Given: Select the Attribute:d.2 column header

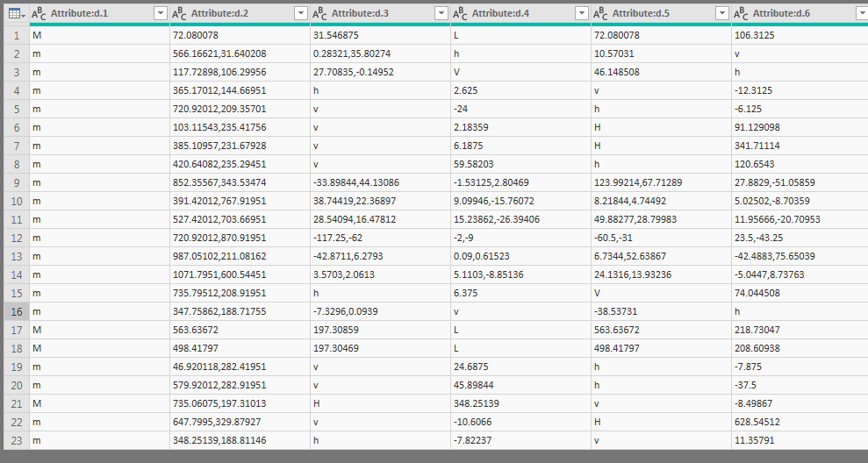Looking at the screenshot, I should tap(240, 14).
